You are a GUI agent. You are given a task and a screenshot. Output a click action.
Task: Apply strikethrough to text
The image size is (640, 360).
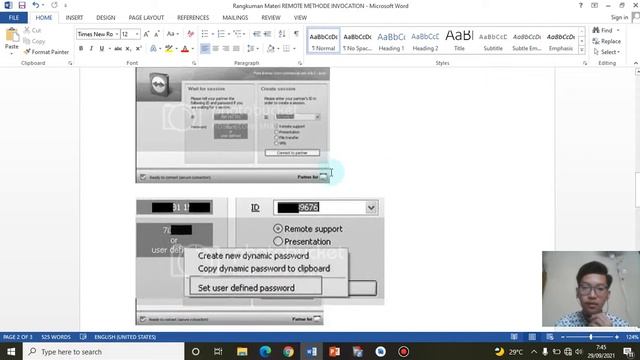[x=118, y=49]
